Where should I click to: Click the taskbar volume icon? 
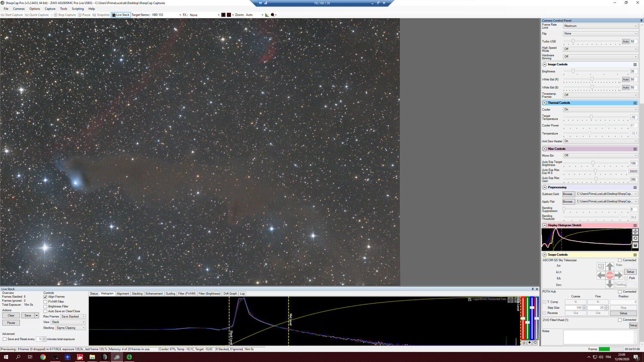click(x=601, y=357)
